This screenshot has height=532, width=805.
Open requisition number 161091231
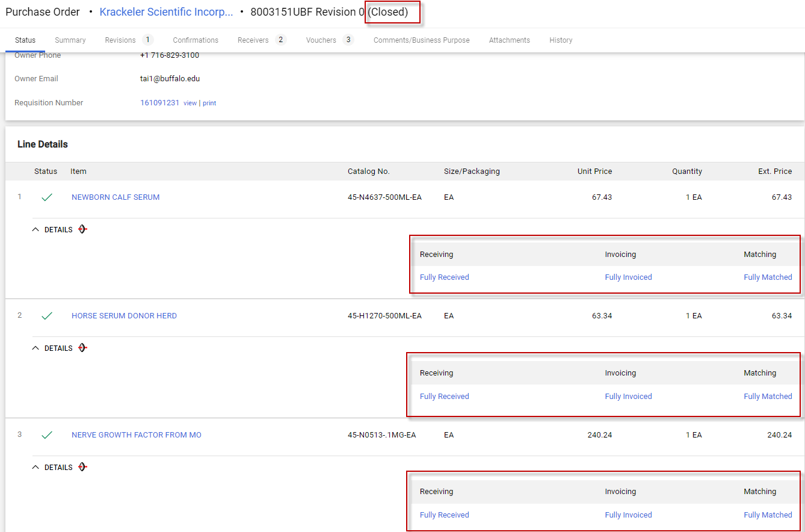159,103
